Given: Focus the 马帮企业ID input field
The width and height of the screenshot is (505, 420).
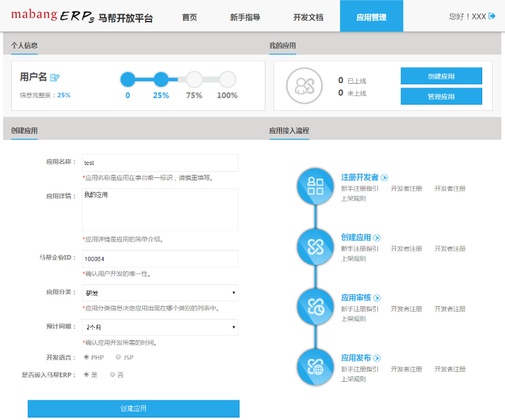Looking at the screenshot, I should (160, 259).
